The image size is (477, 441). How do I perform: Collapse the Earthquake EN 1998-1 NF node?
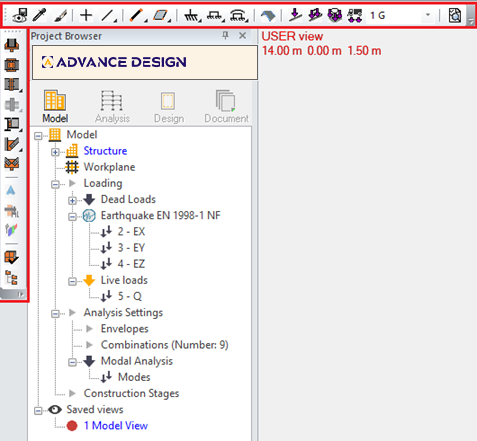point(72,217)
